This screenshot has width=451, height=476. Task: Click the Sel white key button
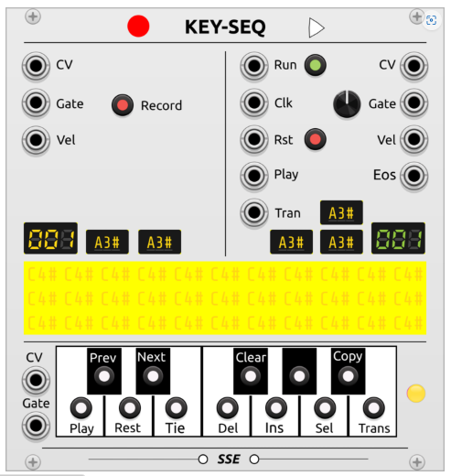coord(325,407)
